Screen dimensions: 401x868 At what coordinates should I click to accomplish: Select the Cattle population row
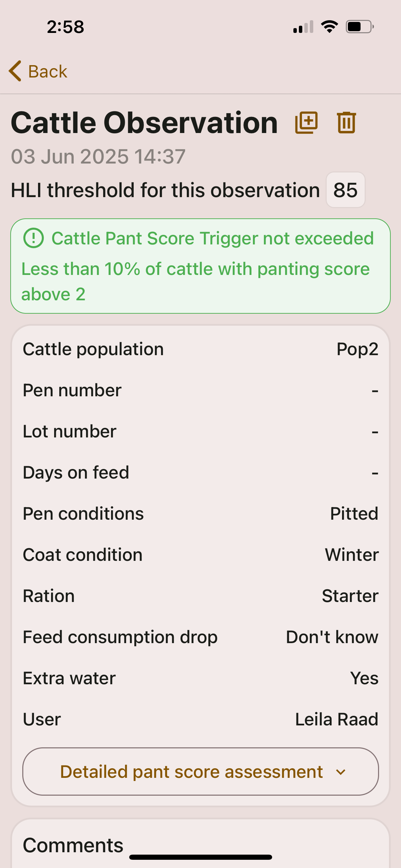pyautogui.click(x=200, y=349)
